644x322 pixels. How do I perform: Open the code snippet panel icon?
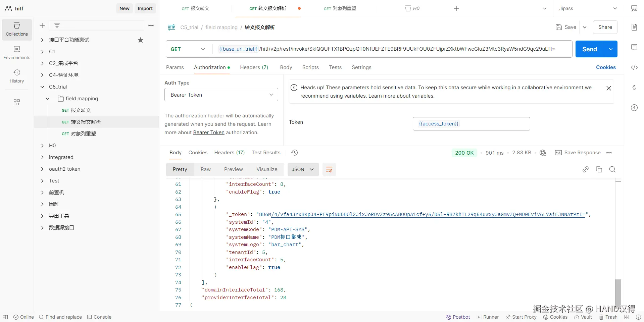click(x=634, y=67)
